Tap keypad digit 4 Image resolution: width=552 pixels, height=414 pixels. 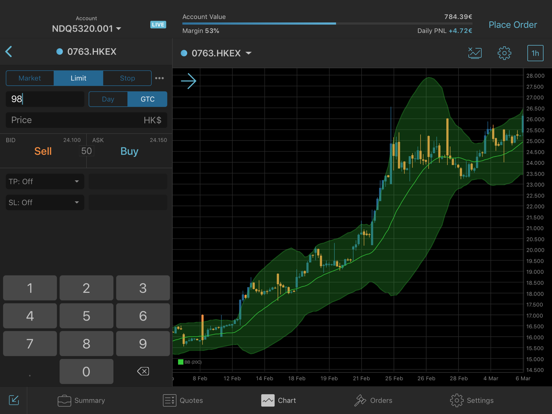pyautogui.click(x=30, y=316)
